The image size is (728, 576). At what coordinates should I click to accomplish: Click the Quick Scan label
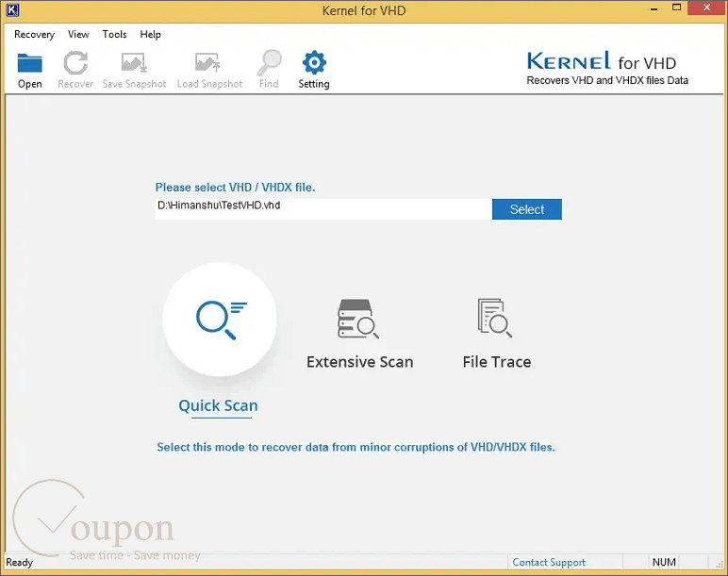tap(218, 405)
